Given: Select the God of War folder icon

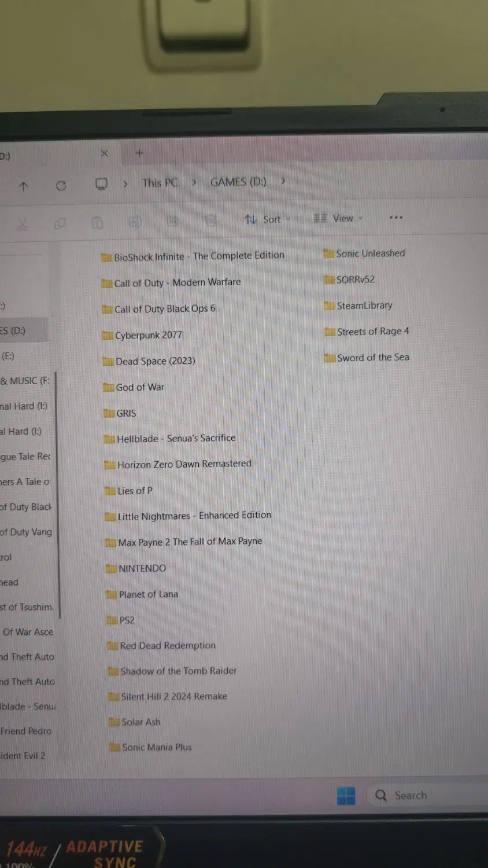Looking at the screenshot, I should 108,388.
